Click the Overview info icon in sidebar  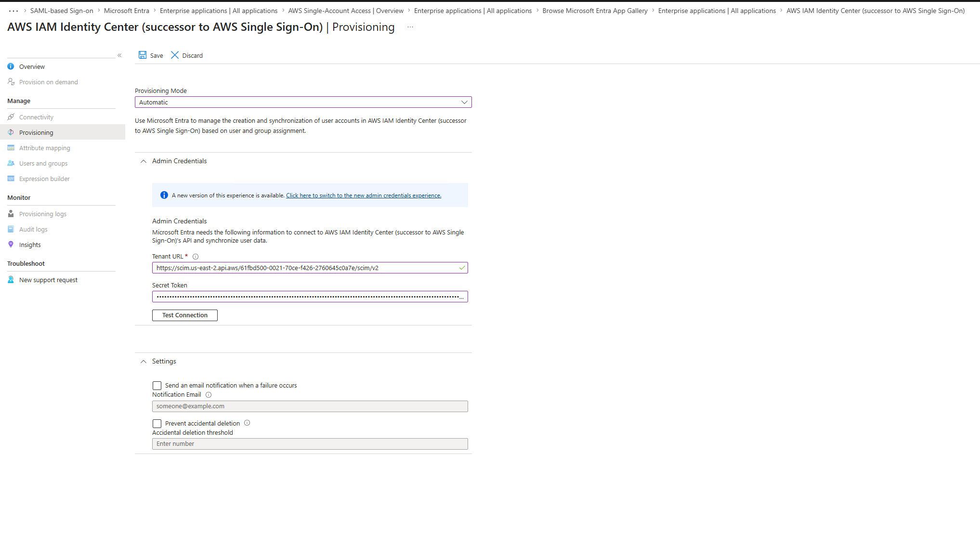pyautogui.click(x=11, y=66)
